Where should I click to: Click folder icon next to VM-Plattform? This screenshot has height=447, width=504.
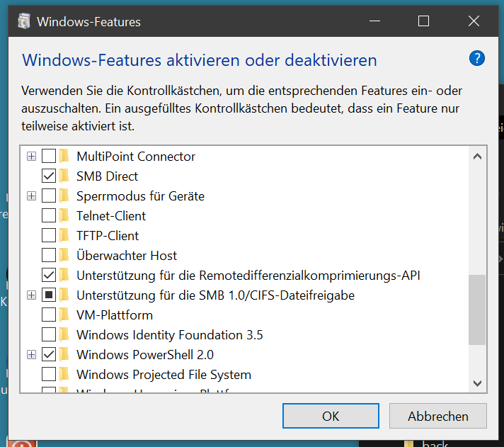point(65,315)
